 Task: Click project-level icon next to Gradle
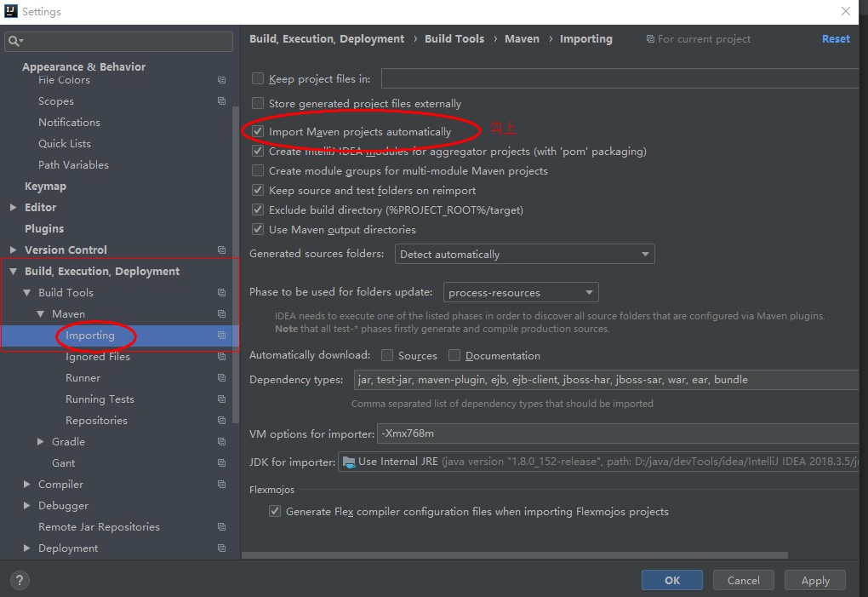coord(221,441)
